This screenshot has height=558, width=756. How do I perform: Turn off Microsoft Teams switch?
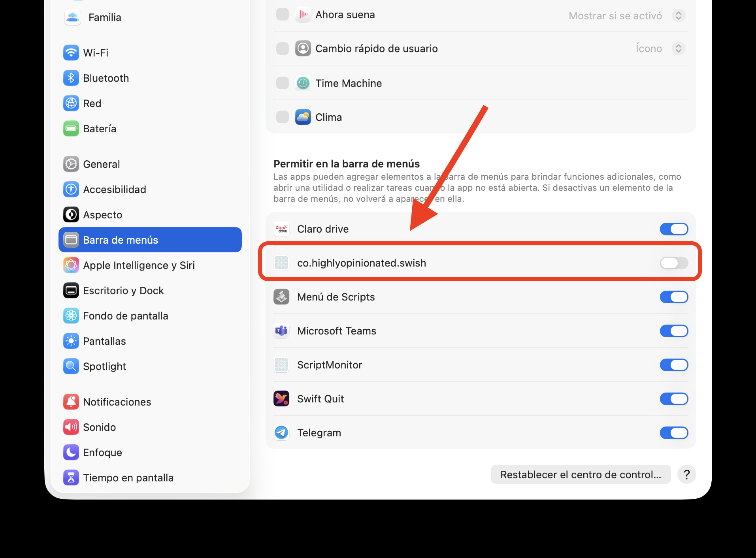point(674,331)
